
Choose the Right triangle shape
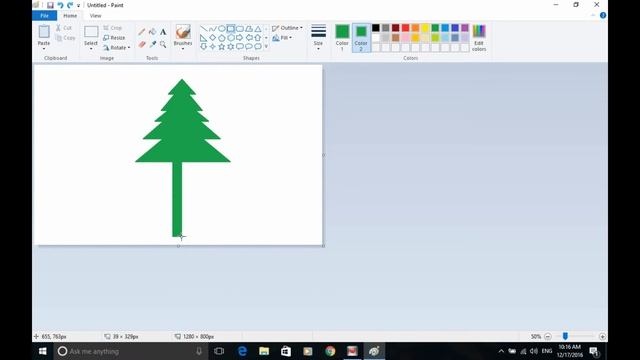[204, 38]
